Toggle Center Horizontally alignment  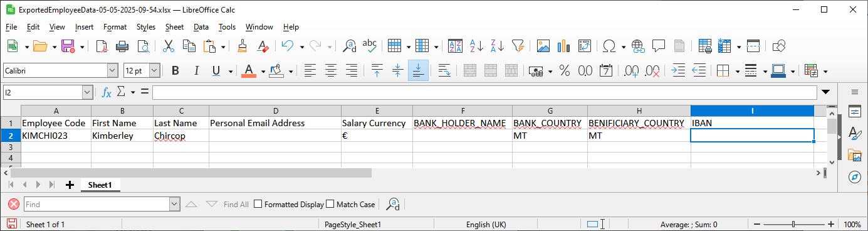tap(331, 70)
